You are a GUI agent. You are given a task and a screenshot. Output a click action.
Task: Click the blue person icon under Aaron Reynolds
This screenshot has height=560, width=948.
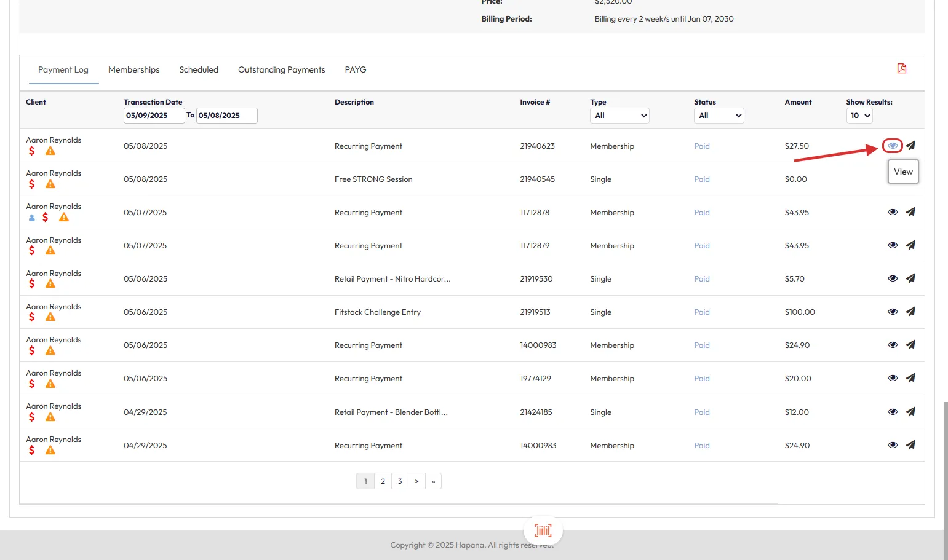pos(32,218)
